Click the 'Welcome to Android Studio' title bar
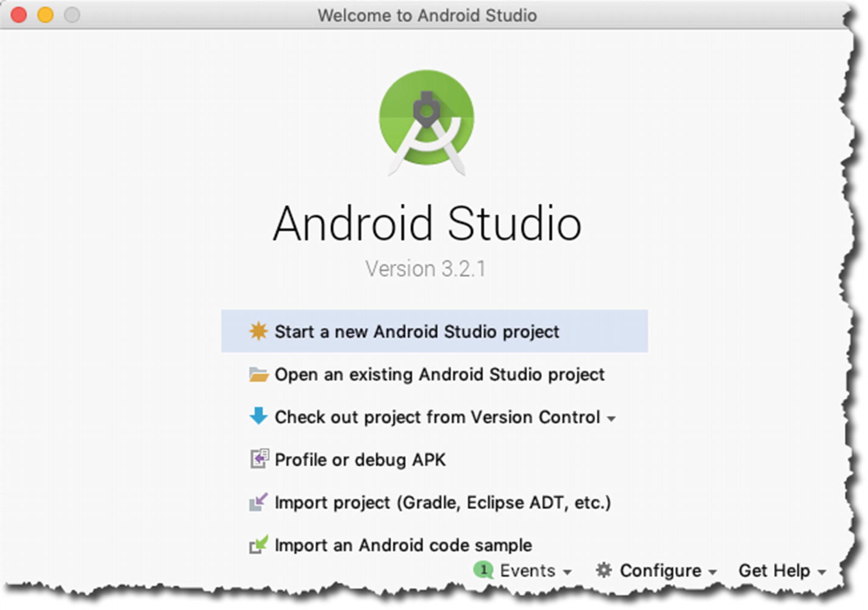Screen dimensions: 868x610 427,15
